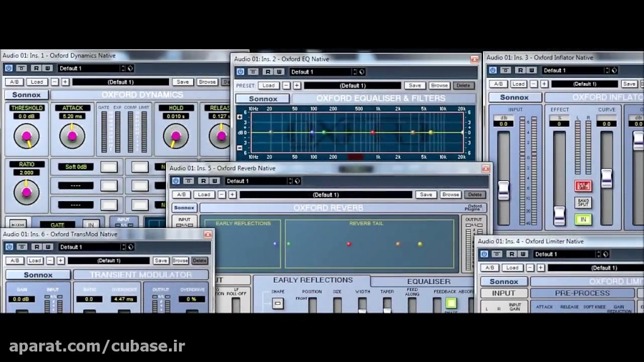This screenshot has height=362, width=644.
Task: Zoom in EQ graph with plus icon
Action: 240,117
